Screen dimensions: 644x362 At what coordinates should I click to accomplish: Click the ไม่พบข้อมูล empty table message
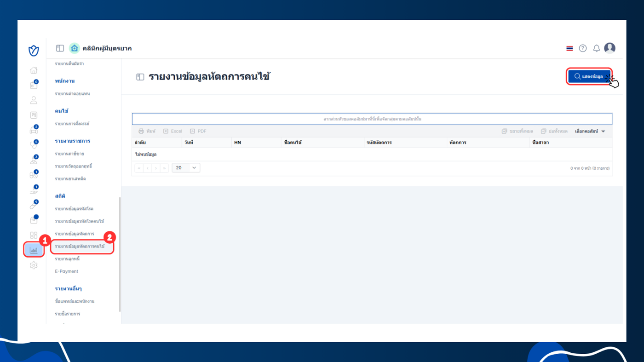pos(146,155)
